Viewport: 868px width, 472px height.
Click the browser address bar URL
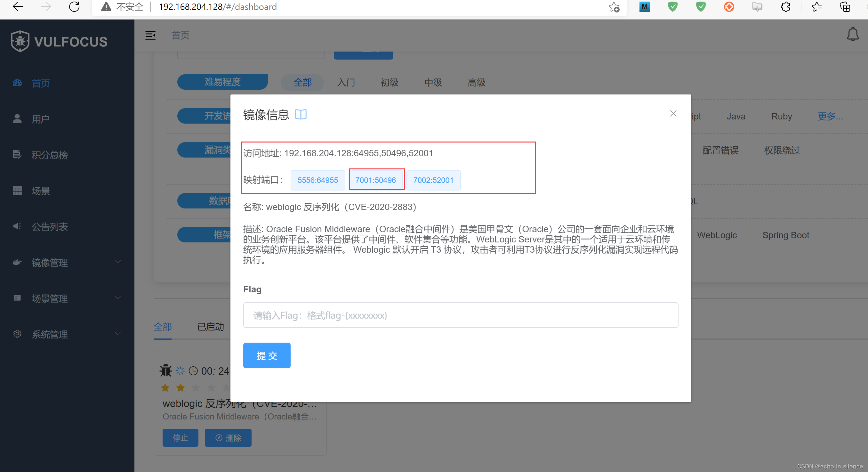[x=218, y=7]
